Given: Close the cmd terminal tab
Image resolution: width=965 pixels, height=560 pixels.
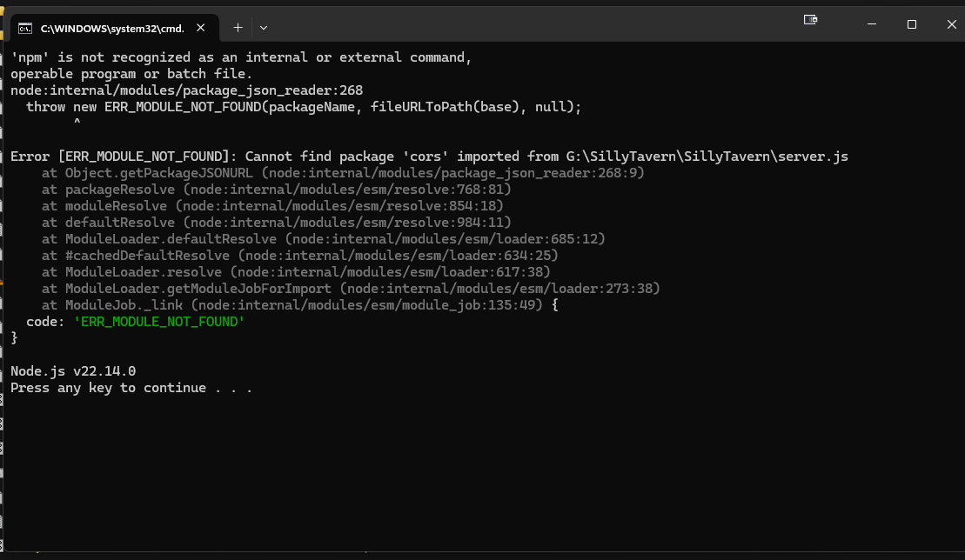Looking at the screenshot, I should click(x=201, y=28).
